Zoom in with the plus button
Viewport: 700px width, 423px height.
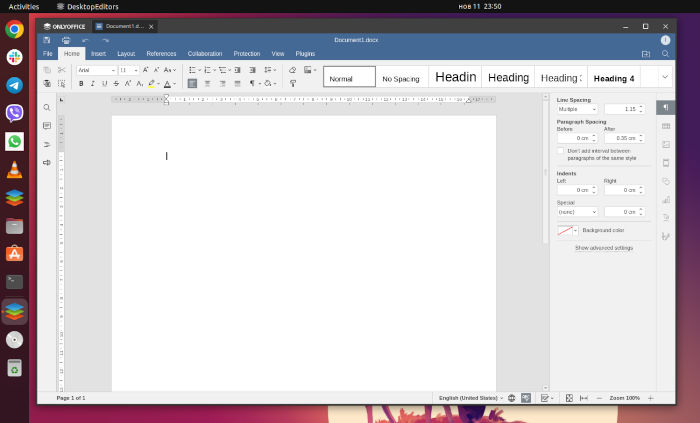pos(651,398)
